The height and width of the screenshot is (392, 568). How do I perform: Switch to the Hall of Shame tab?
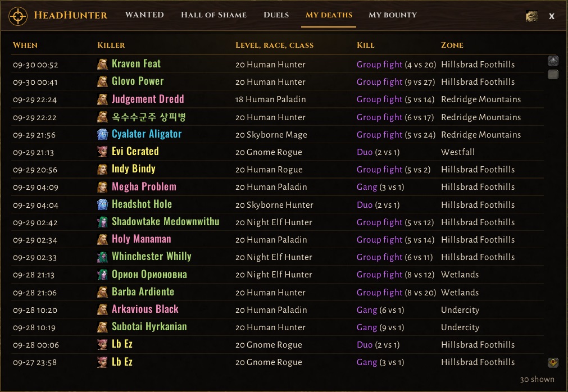click(x=213, y=15)
